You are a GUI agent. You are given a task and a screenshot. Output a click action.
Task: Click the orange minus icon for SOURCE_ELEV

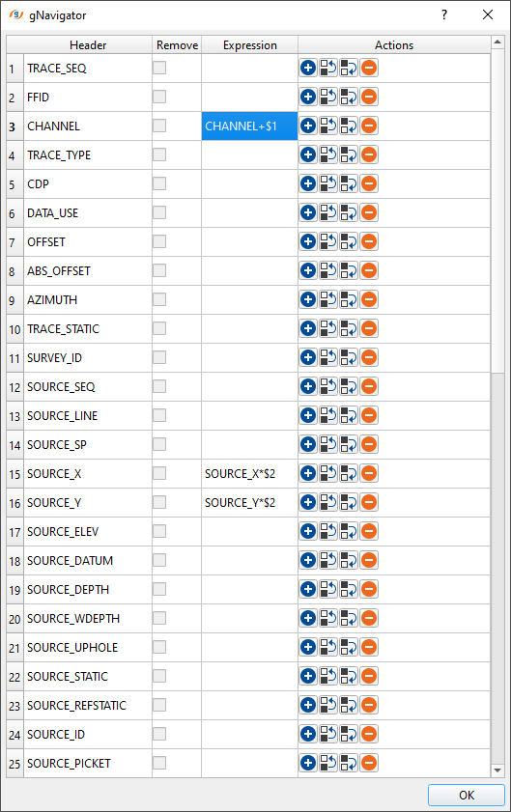click(x=369, y=531)
